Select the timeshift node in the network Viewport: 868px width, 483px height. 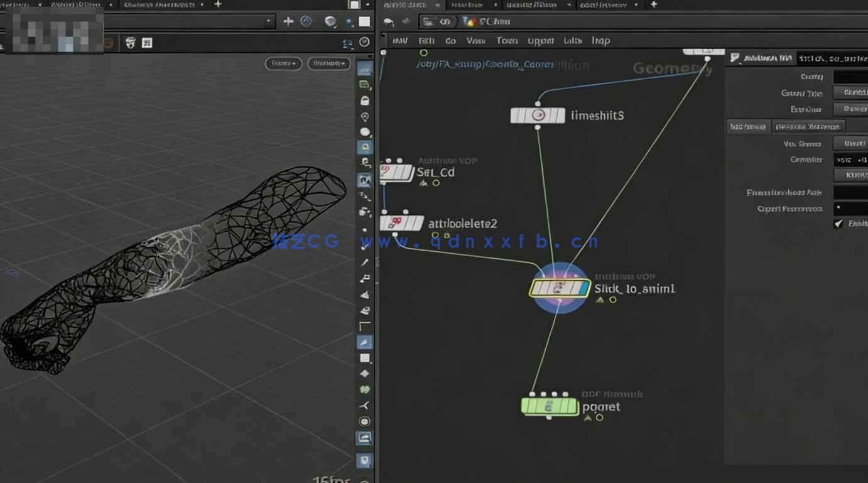pyautogui.click(x=538, y=116)
